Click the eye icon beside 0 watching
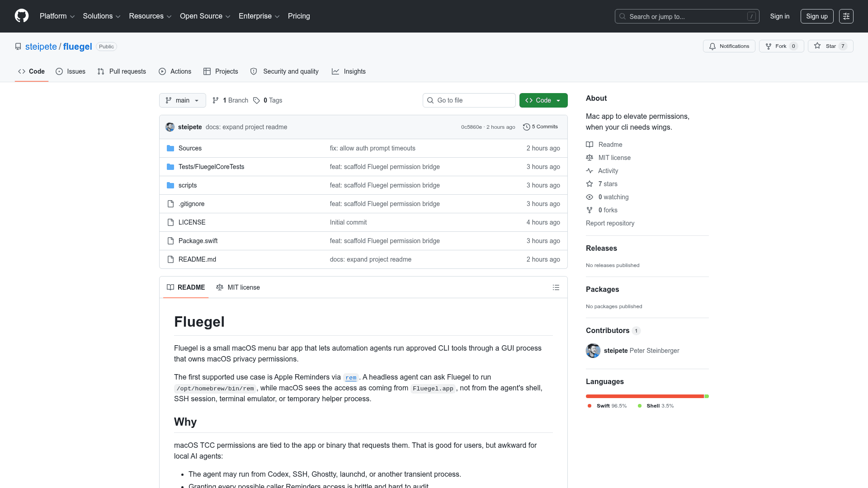The width and height of the screenshot is (868, 488). (x=590, y=197)
